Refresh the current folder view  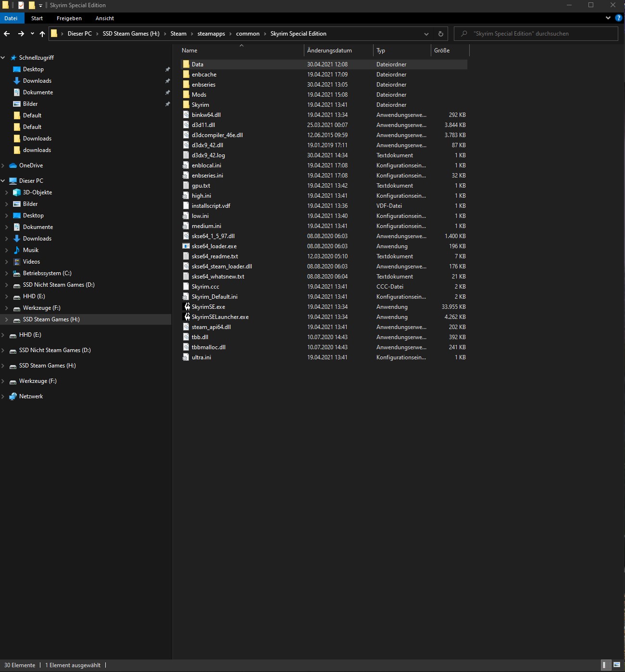click(440, 34)
